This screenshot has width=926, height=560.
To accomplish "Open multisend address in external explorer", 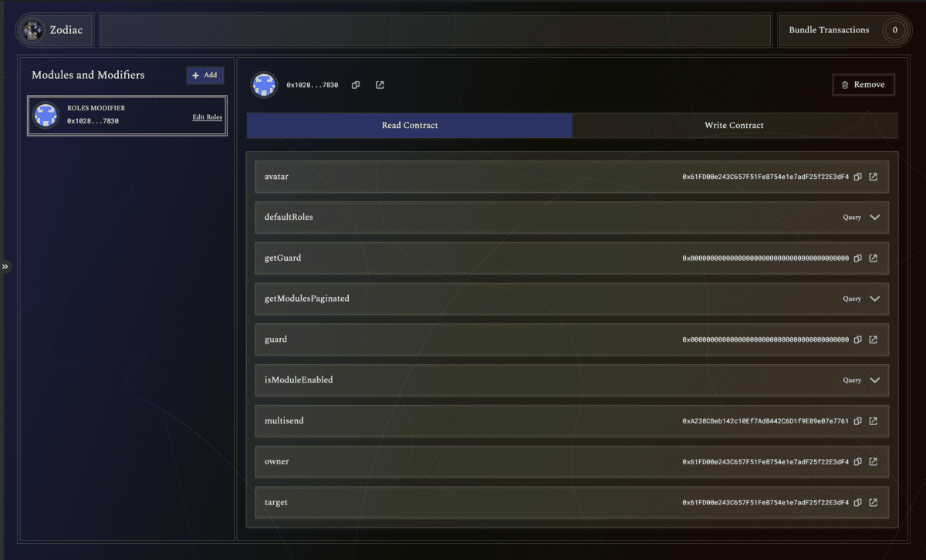I will click(x=873, y=421).
